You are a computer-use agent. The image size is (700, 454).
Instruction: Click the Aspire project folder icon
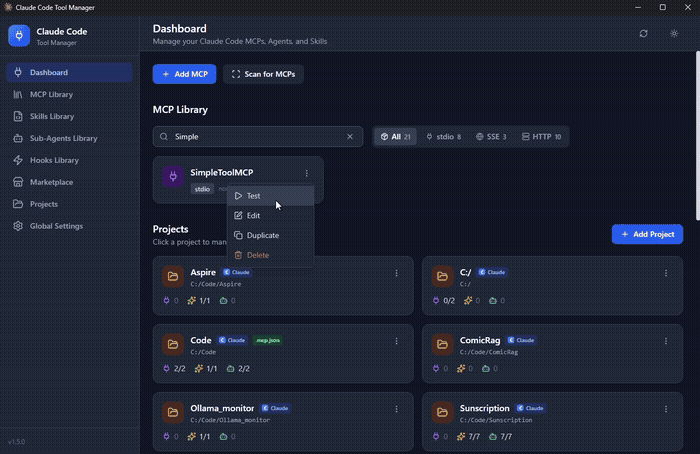[x=173, y=276]
